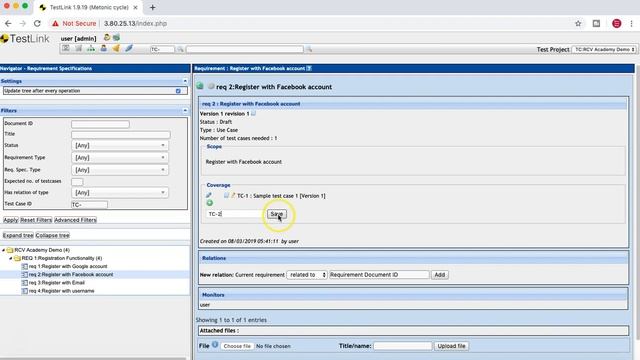Open the desktop home toolbar icon
Image resolution: width=640 pixels, height=360 pixels.
66,49
